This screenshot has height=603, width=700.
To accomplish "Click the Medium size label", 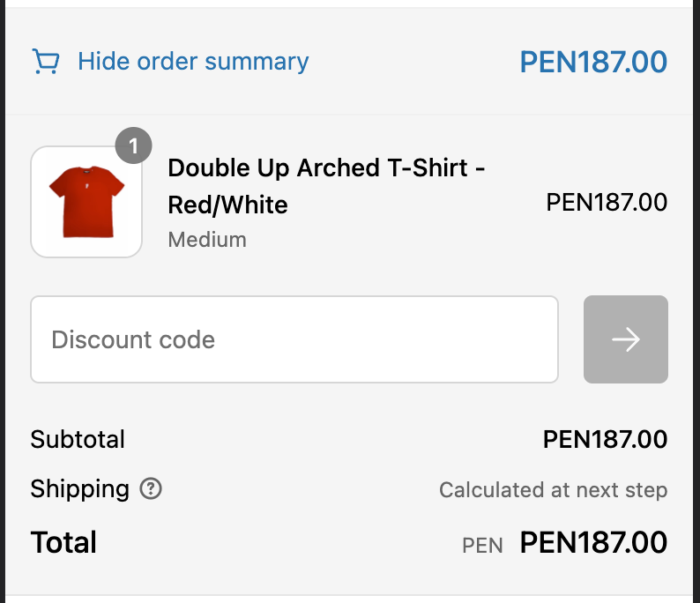I will [x=207, y=240].
